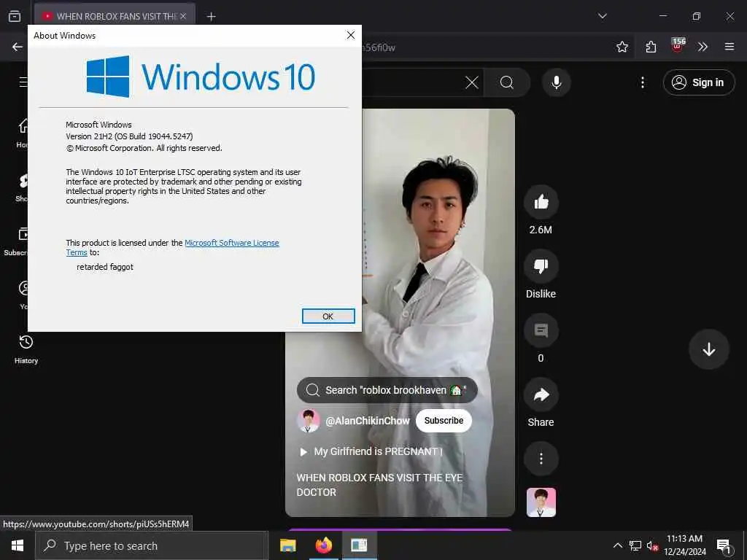Click uBlock extension icon showing 156

tap(678, 46)
